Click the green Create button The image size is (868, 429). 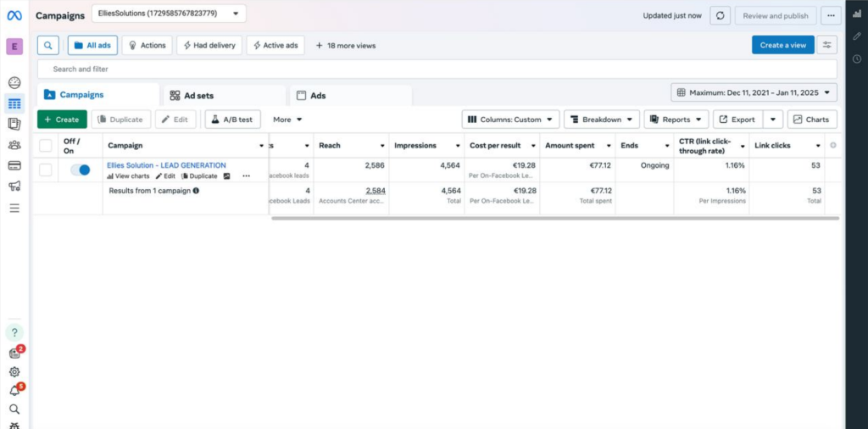(62, 120)
